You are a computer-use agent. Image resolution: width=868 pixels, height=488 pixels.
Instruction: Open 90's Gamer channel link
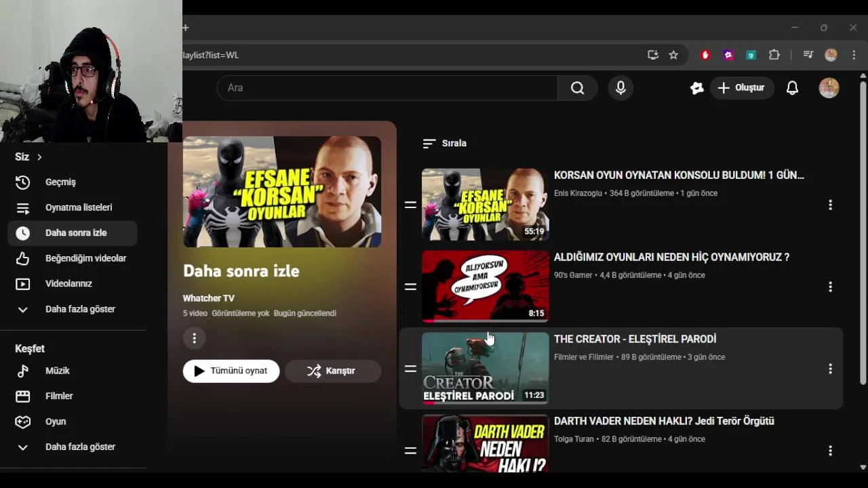coord(573,275)
